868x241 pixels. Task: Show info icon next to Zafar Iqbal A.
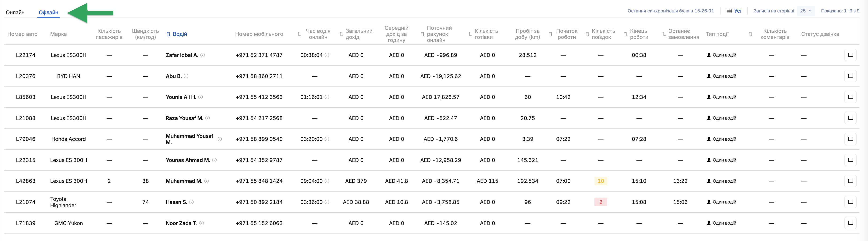point(202,55)
